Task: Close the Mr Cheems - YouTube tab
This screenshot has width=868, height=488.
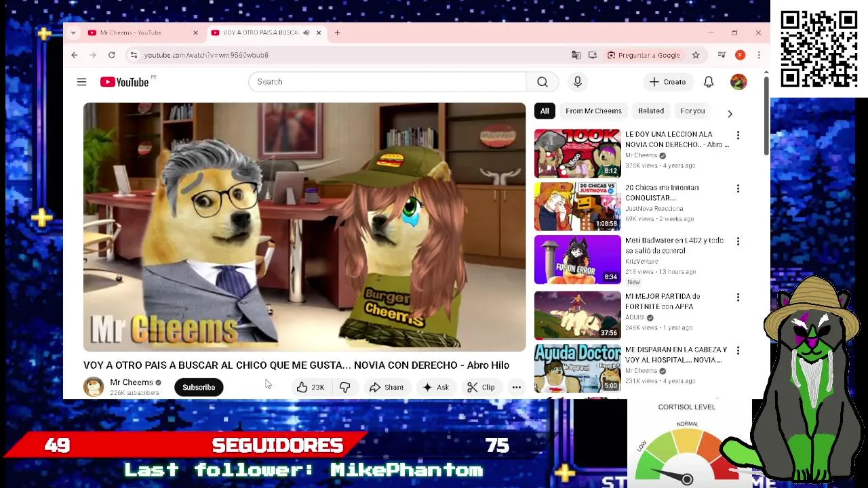Action: tap(195, 33)
